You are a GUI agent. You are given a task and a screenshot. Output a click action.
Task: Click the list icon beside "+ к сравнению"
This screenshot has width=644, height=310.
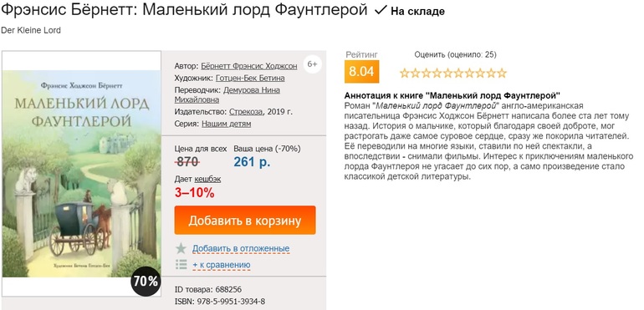click(181, 264)
